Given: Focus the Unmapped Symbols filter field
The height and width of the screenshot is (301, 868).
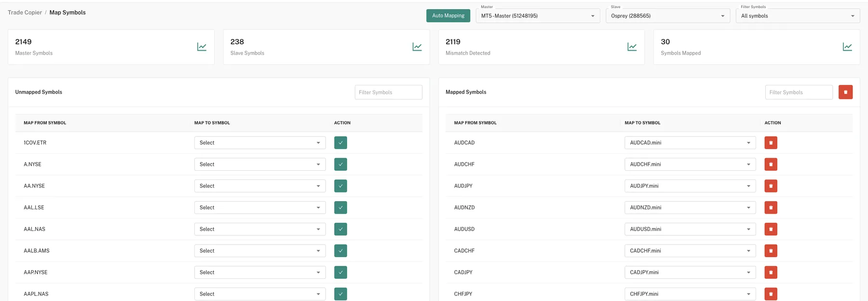Looking at the screenshot, I should click(x=388, y=92).
